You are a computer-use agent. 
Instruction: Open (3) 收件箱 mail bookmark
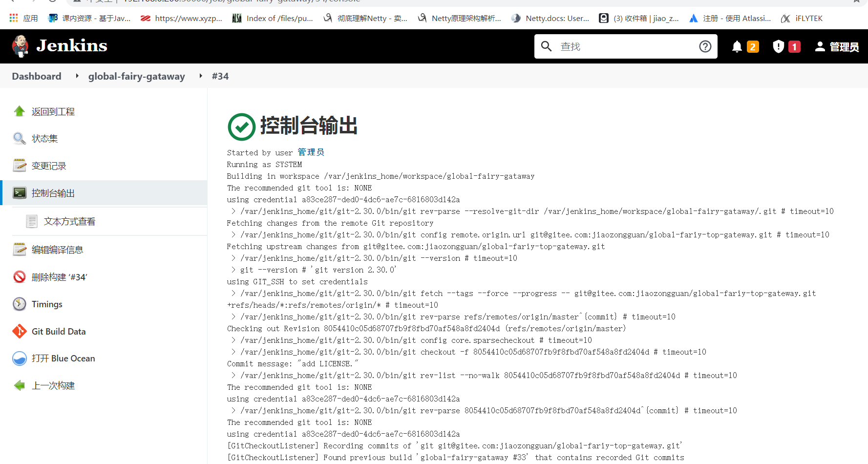(639, 18)
